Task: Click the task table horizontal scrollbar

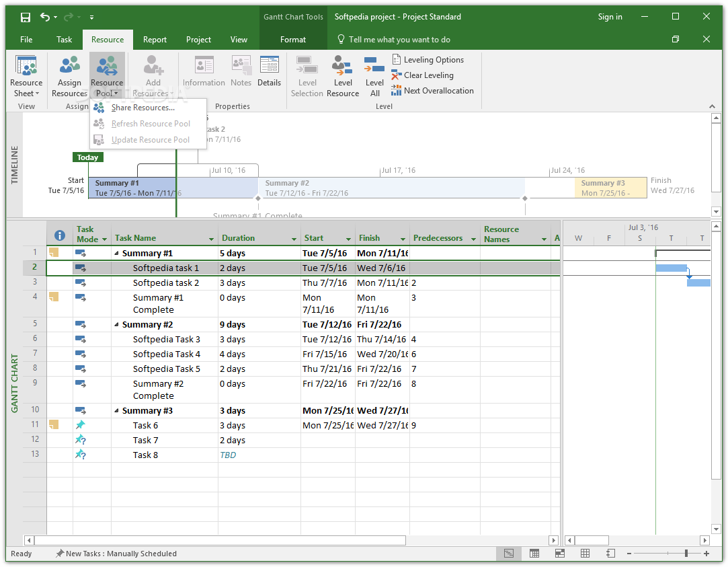Action: (x=220, y=540)
